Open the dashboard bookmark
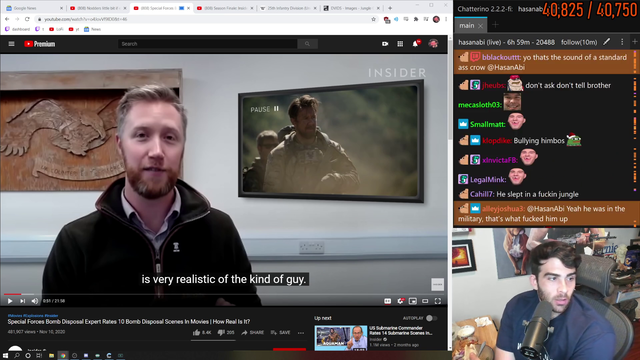This screenshot has width=640, height=360. pos(17,29)
